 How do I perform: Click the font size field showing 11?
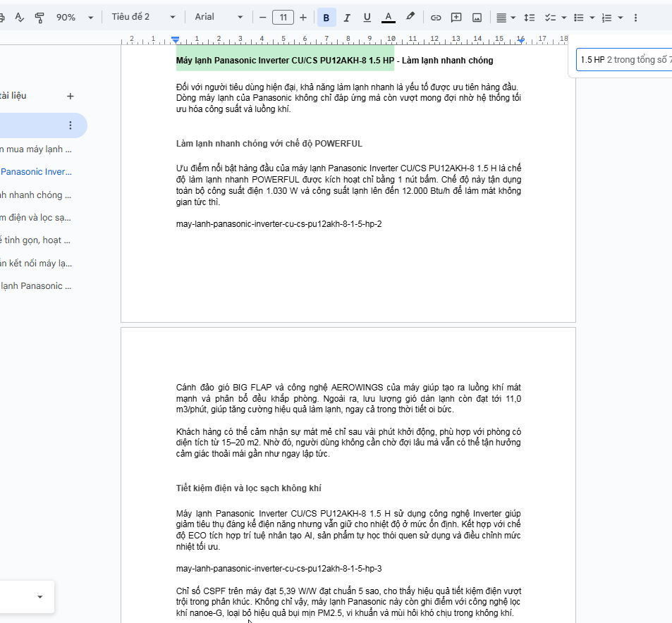283,18
